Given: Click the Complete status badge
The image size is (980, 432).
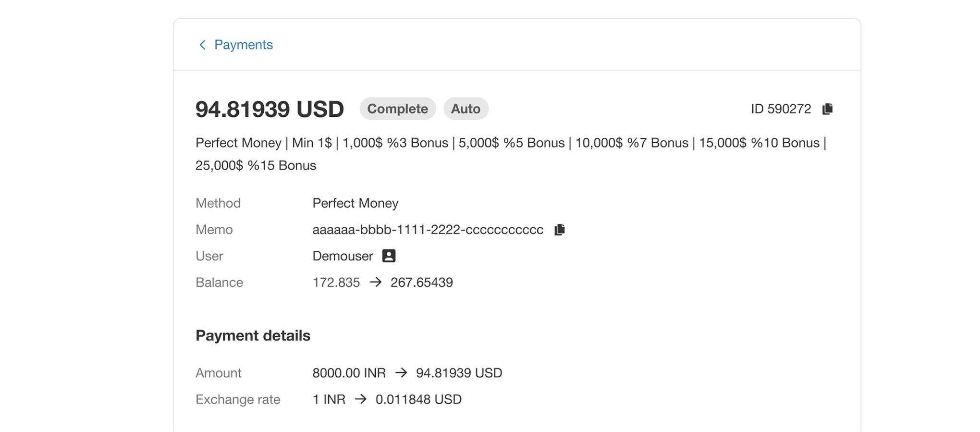Looking at the screenshot, I should coord(397,109).
